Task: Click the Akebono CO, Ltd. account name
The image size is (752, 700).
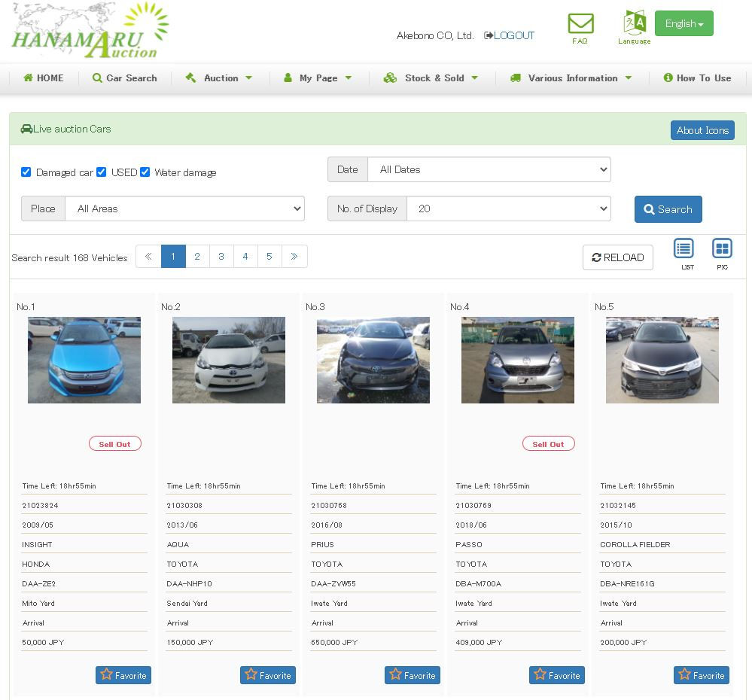Action: click(x=435, y=35)
